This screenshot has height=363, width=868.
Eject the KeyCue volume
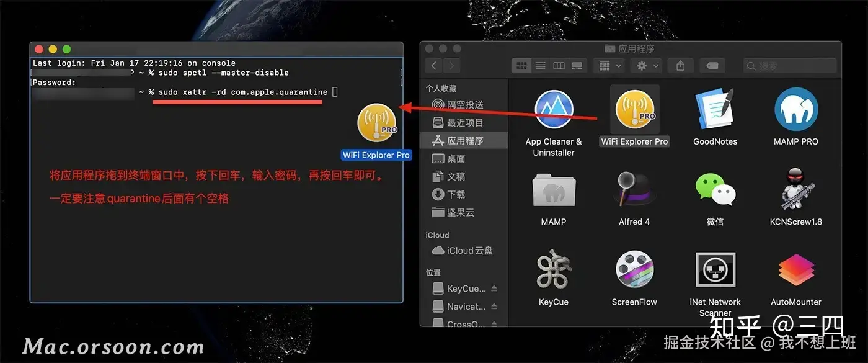(x=494, y=289)
